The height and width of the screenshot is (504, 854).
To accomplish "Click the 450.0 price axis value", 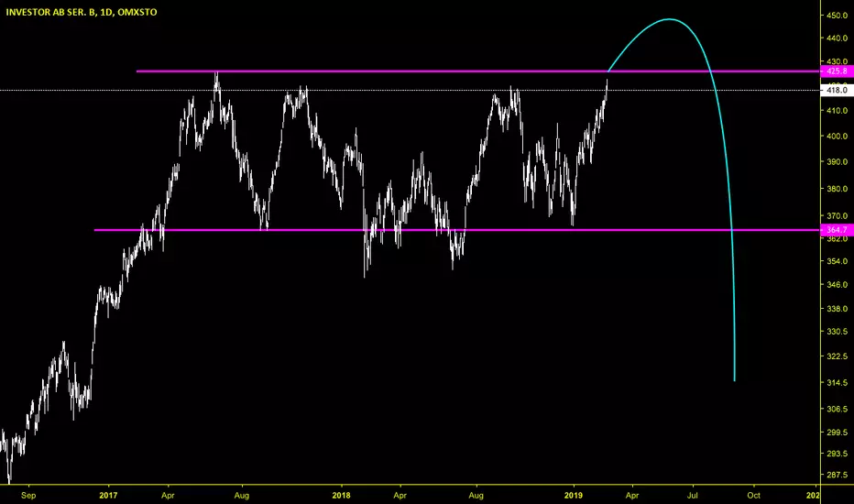I will 838,16.
